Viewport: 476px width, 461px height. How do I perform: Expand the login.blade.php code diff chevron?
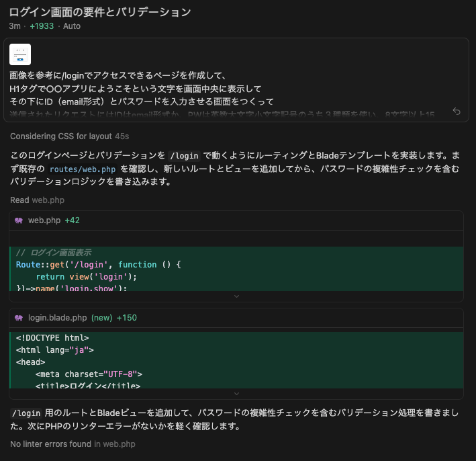[x=236, y=393]
